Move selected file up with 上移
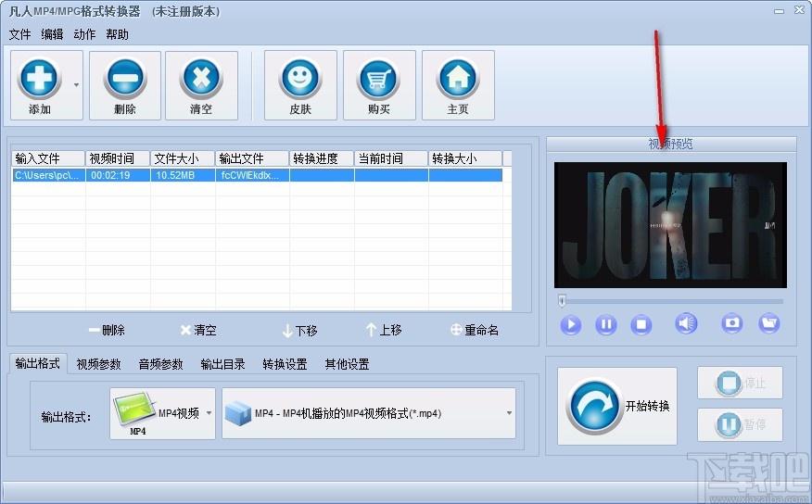 pyautogui.click(x=384, y=330)
